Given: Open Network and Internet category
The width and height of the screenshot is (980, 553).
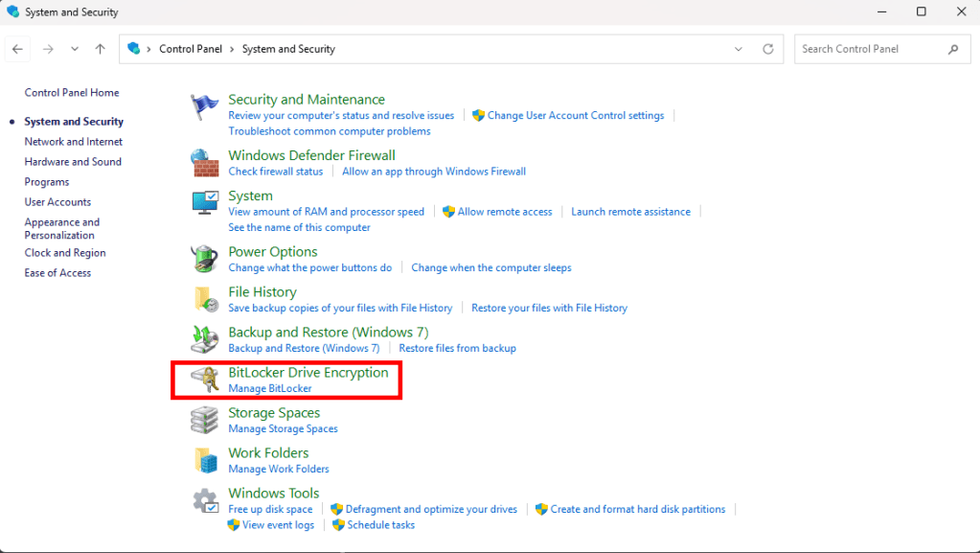Looking at the screenshot, I should coord(73,142).
